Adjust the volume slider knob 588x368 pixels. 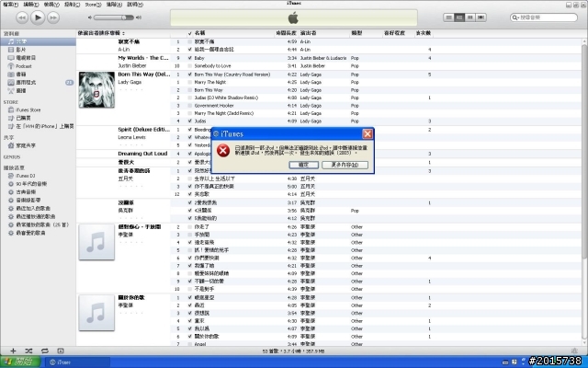124,17
